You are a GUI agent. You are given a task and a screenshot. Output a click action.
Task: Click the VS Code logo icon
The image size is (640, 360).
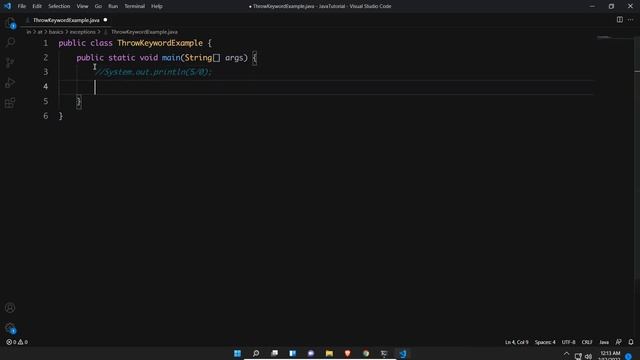click(7, 6)
